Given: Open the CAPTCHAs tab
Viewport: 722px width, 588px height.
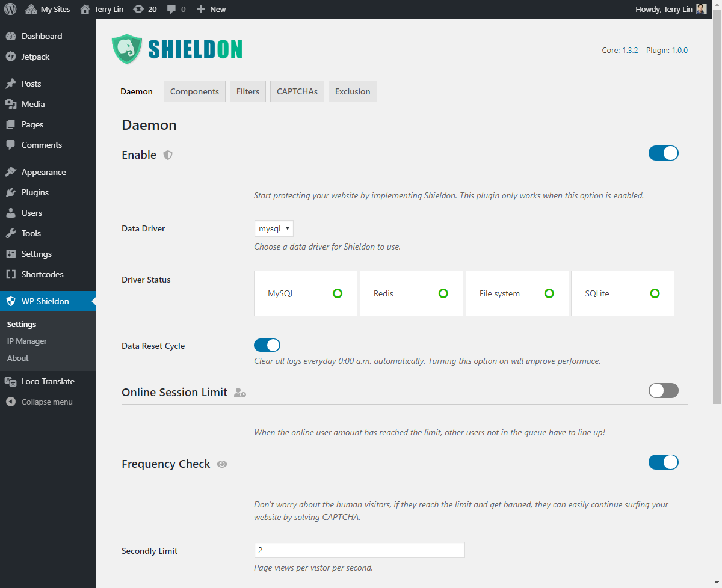Looking at the screenshot, I should pyautogui.click(x=297, y=91).
